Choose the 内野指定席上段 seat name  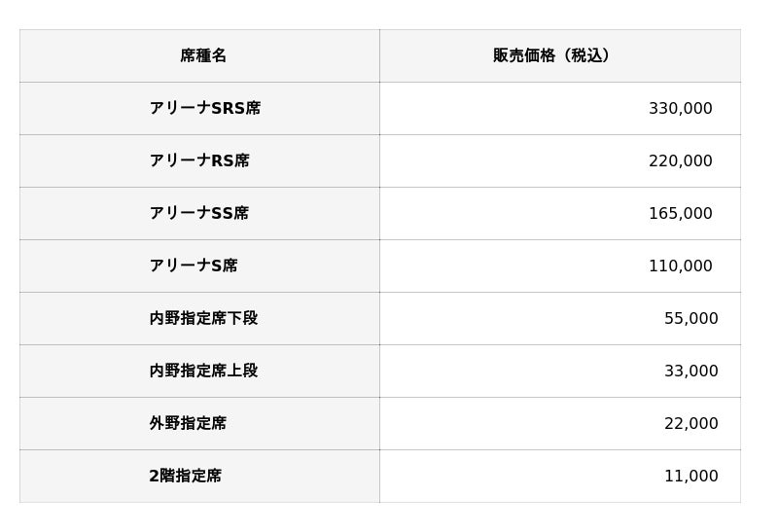[203, 372]
